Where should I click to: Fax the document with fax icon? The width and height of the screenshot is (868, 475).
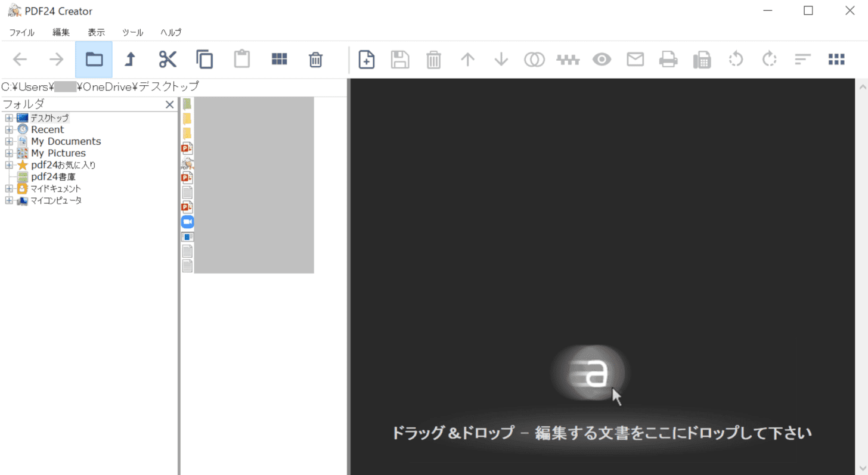702,59
